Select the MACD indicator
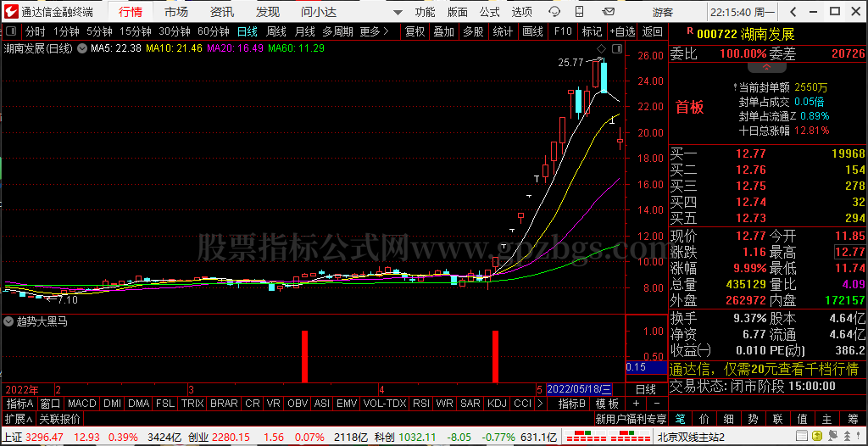 [x=81, y=404]
